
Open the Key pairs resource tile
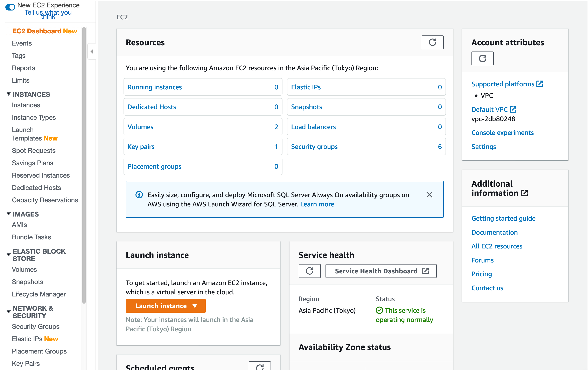[x=203, y=147]
